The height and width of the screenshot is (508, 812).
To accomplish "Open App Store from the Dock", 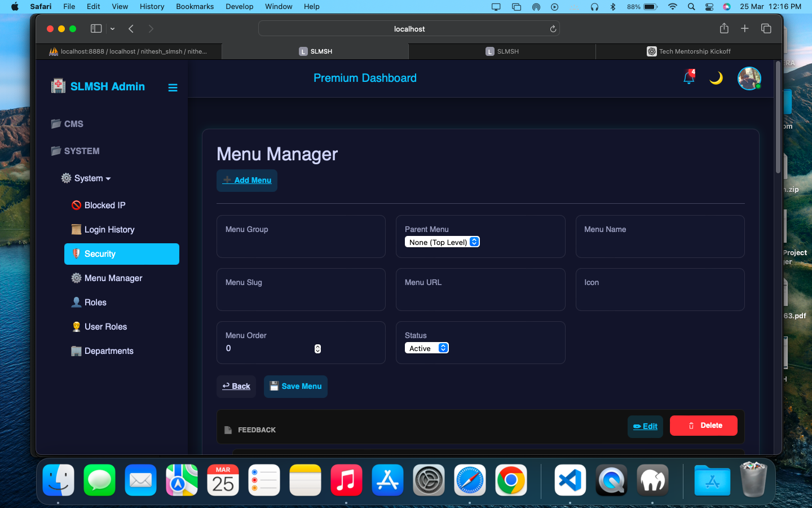I will [387, 480].
